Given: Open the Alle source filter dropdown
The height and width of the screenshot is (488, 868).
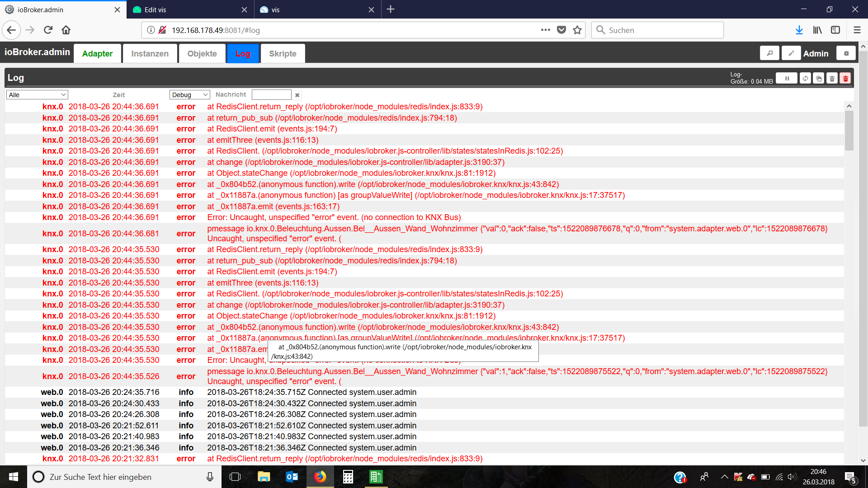Looking at the screenshot, I should (x=37, y=95).
